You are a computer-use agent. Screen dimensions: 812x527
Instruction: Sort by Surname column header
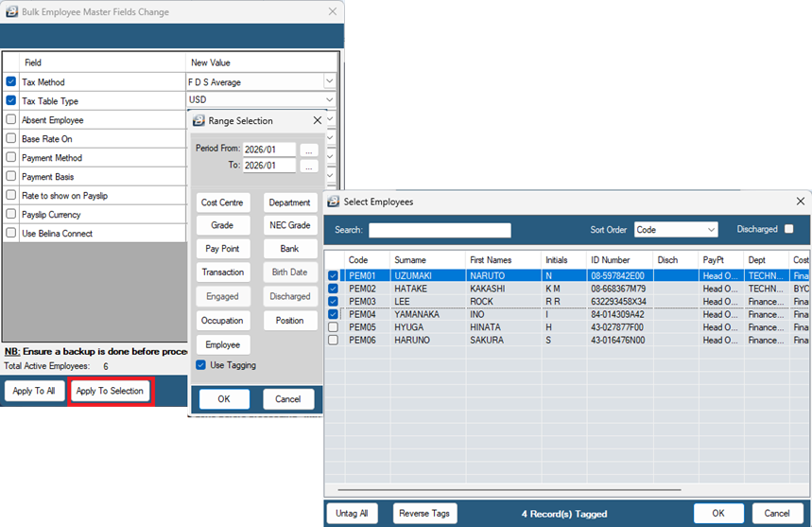[x=428, y=259]
